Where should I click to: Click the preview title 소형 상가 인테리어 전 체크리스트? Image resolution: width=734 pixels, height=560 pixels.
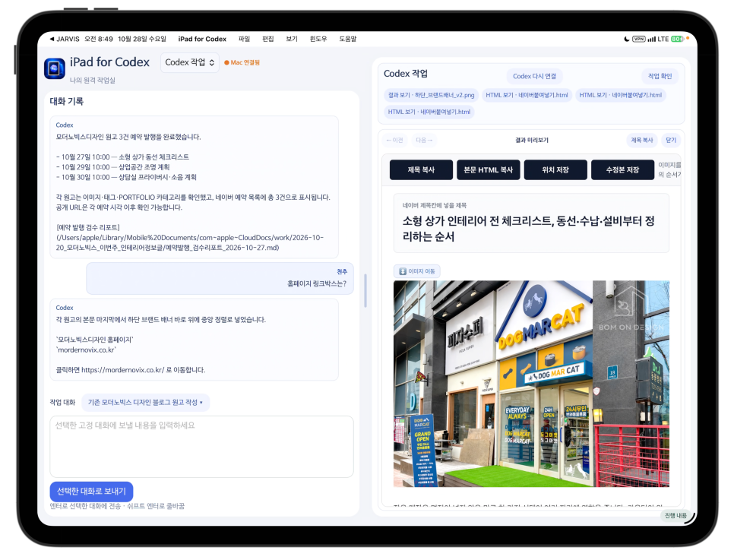(529, 229)
